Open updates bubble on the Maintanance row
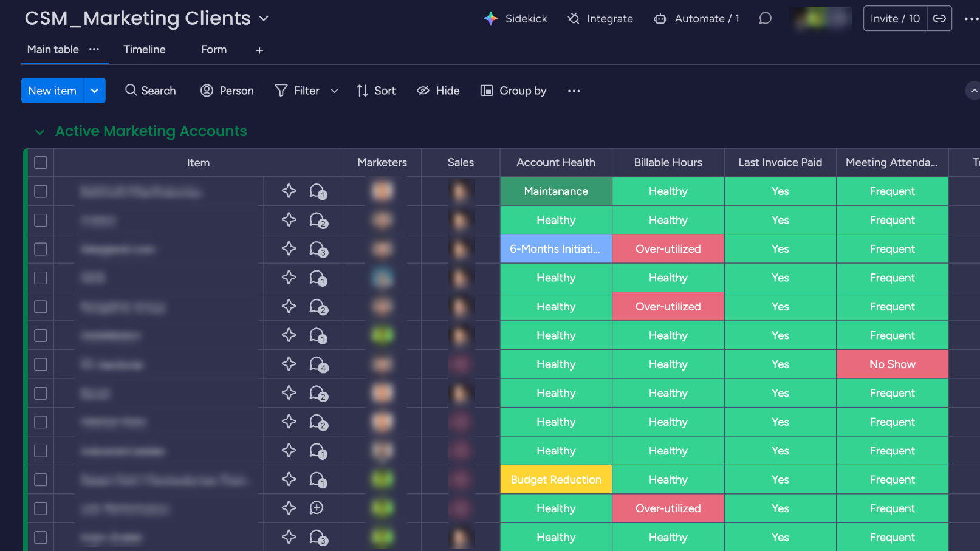Screen dimensions: 980x551 [x=318, y=191]
